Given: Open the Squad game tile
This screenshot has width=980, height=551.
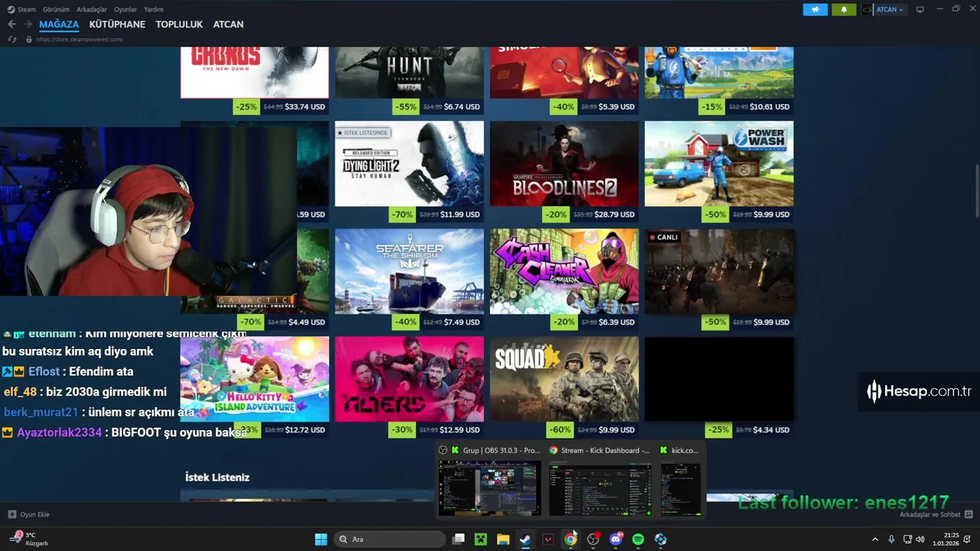Looking at the screenshot, I should (564, 379).
